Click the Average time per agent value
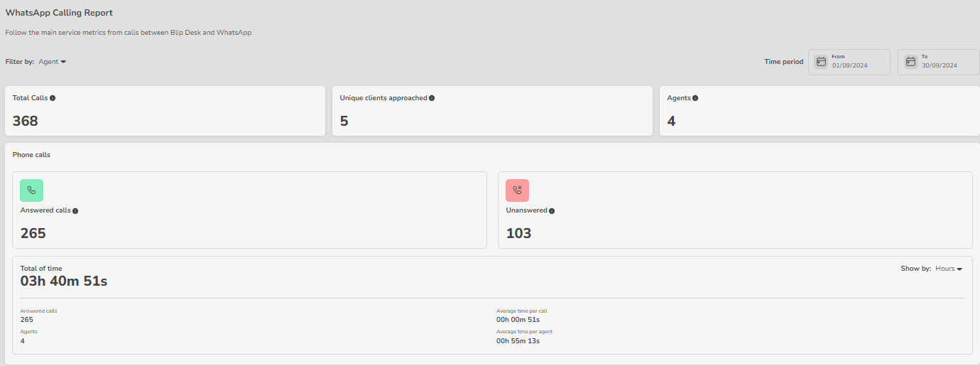Image resolution: width=980 pixels, height=366 pixels. tap(518, 341)
